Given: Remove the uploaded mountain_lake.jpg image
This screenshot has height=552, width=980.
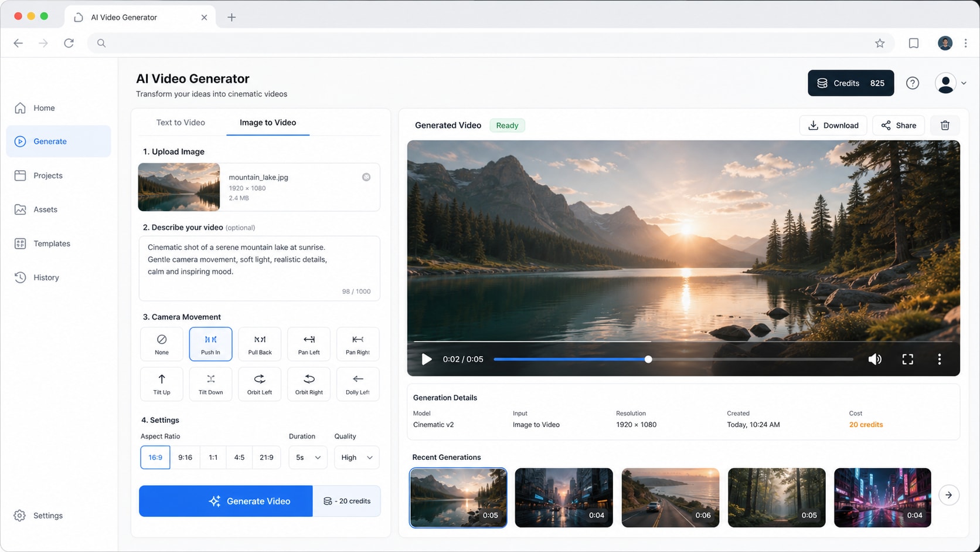Looking at the screenshot, I should pyautogui.click(x=366, y=177).
